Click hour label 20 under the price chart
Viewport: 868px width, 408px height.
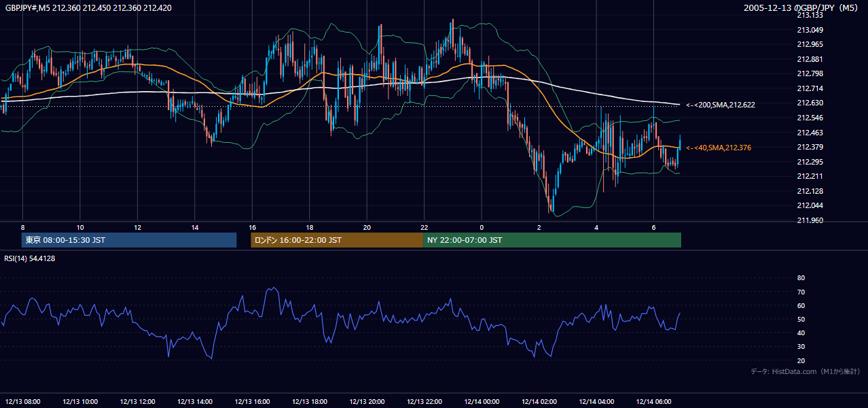367,227
